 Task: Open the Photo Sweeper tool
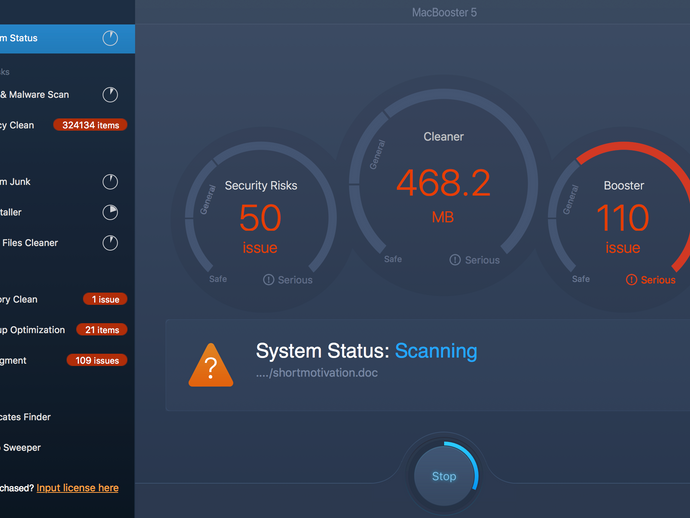click(x=67, y=448)
